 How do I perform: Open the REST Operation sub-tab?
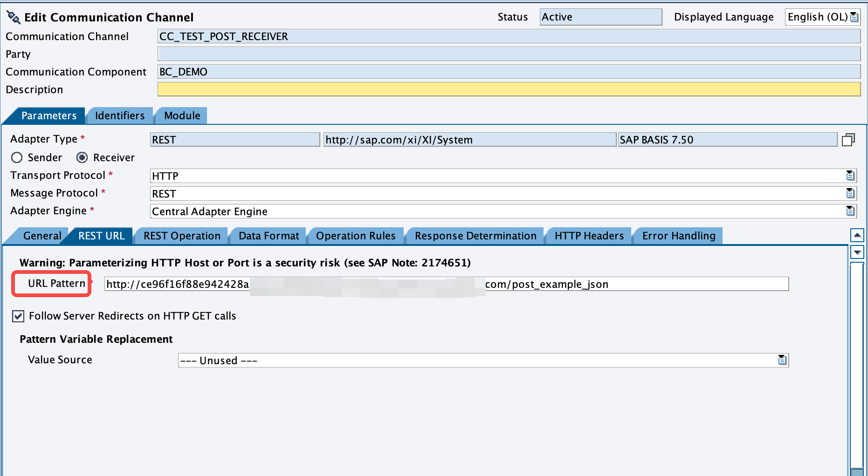[182, 236]
